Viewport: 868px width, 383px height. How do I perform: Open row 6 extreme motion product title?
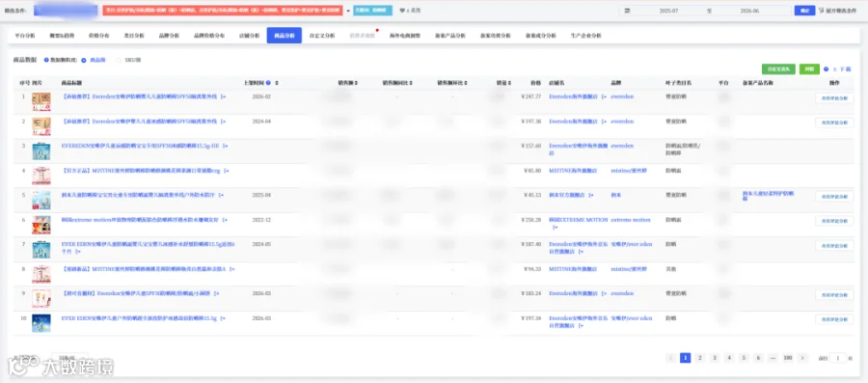pos(140,220)
